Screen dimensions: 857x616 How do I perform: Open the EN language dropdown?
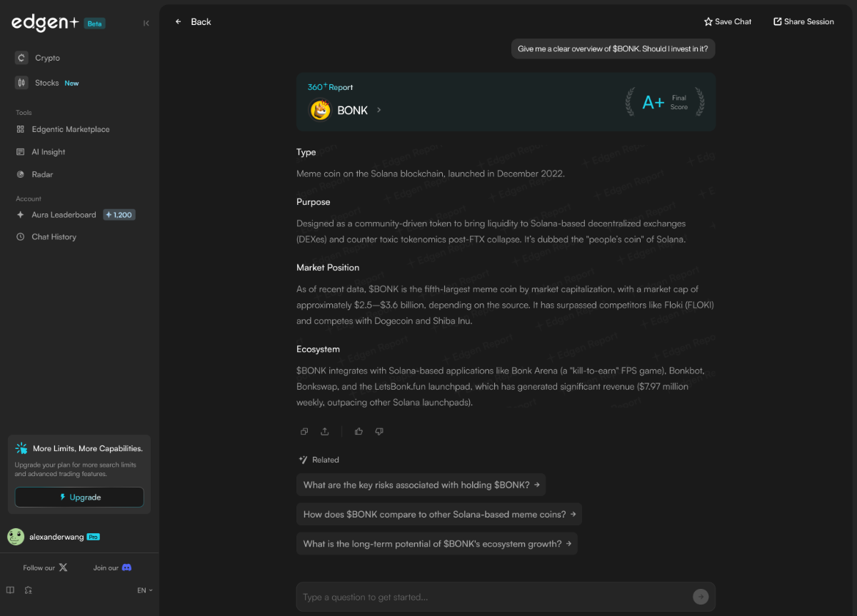[x=145, y=590]
